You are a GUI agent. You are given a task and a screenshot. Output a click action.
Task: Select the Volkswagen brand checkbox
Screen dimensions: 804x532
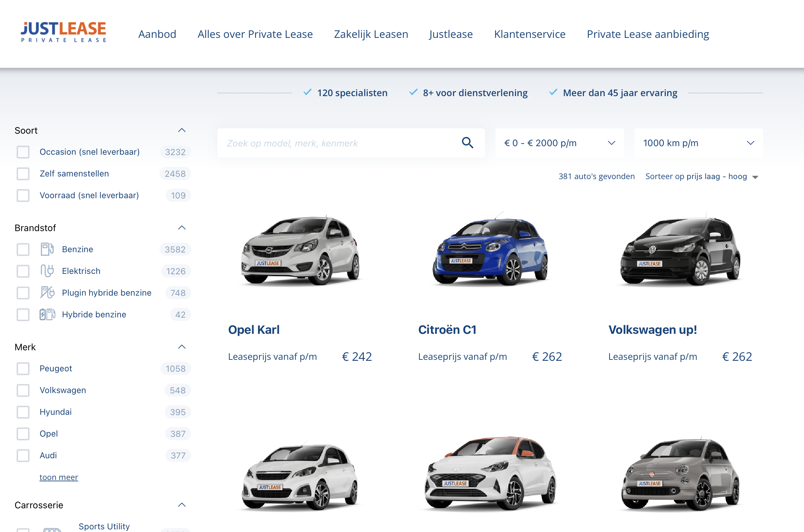coord(23,390)
